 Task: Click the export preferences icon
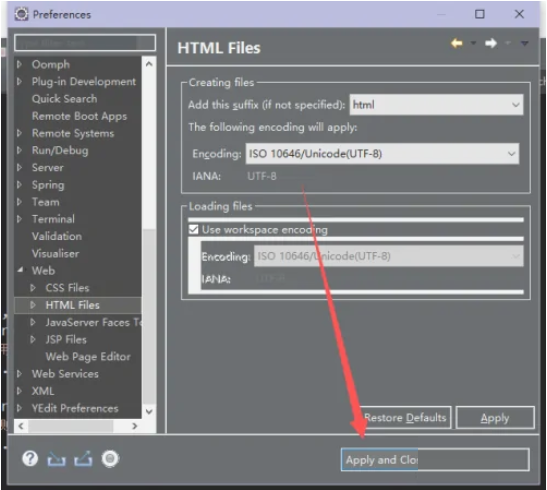coord(83,458)
